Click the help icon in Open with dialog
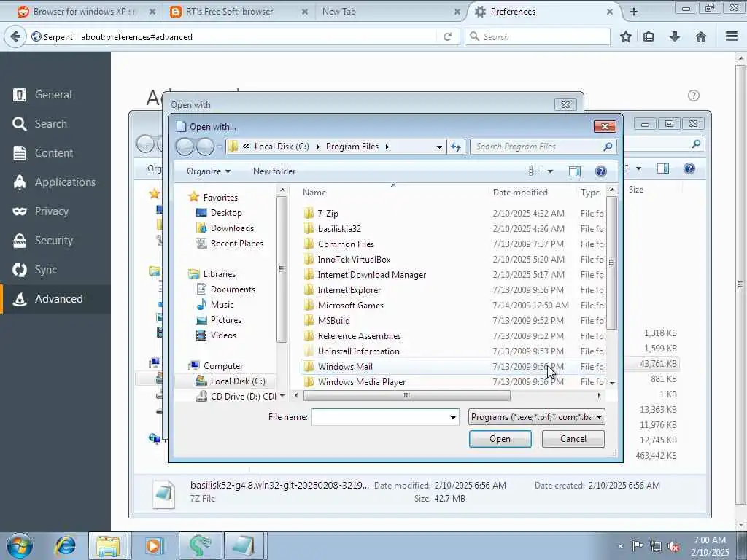The width and height of the screenshot is (747, 560). 601,171
